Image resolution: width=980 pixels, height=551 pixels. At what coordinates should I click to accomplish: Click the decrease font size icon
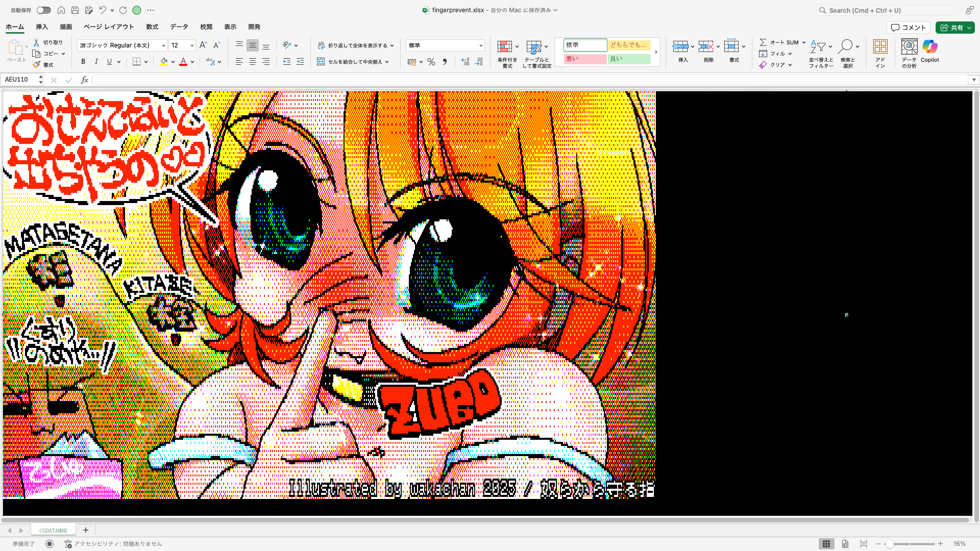click(x=216, y=45)
